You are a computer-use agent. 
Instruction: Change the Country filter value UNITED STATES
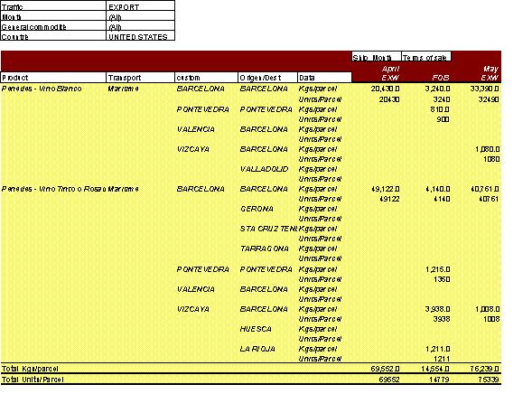pyautogui.click(x=140, y=36)
